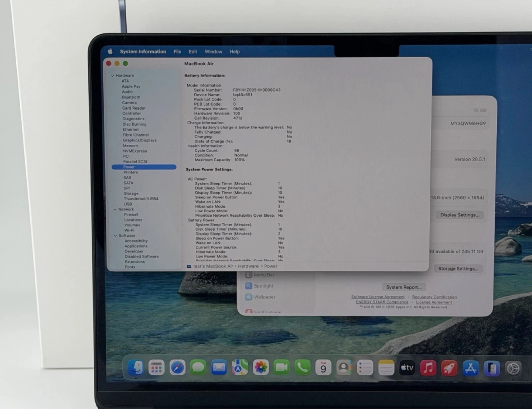The height and width of the screenshot is (409, 532).
Task: Select Thunderbolt/USB4 in the sidebar
Action: coord(141,199)
